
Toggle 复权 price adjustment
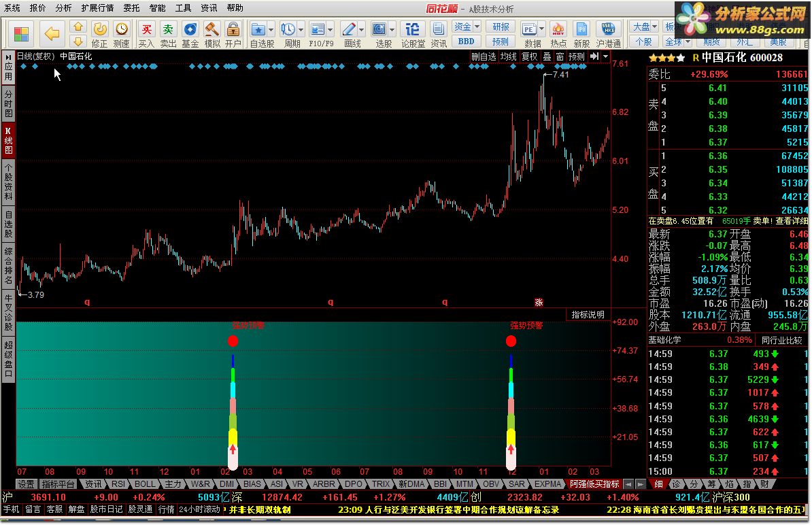pyautogui.click(x=529, y=56)
